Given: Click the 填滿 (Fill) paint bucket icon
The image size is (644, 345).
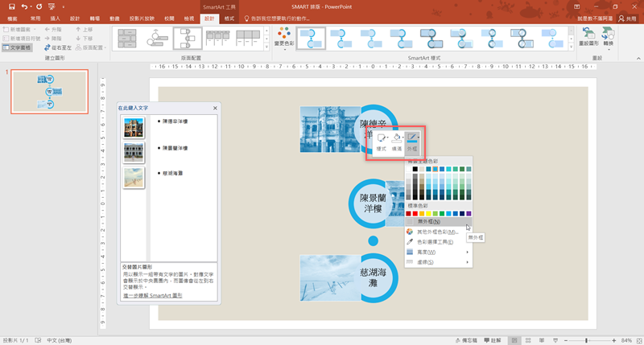Looking at the screenshot, I should pos(397,140).
